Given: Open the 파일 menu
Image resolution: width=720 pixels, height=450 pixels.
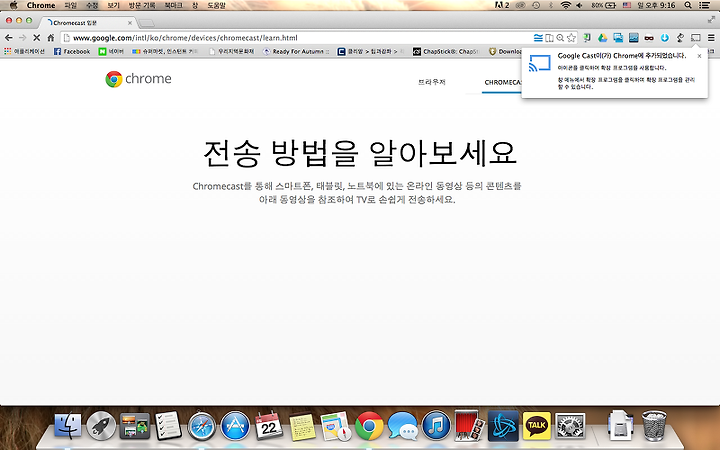Looking at the screenshot, I should pos(71,6).
